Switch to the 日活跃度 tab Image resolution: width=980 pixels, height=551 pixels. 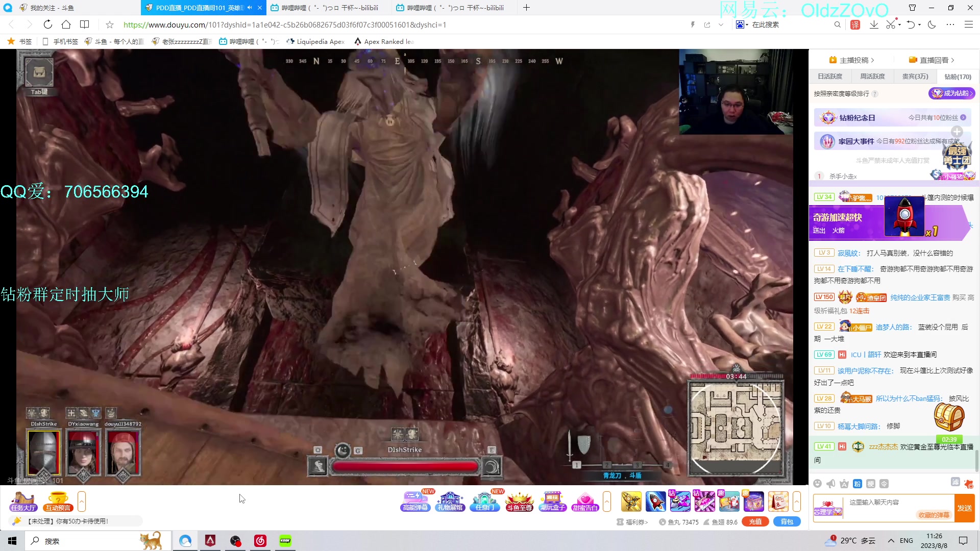coord(830,77)
